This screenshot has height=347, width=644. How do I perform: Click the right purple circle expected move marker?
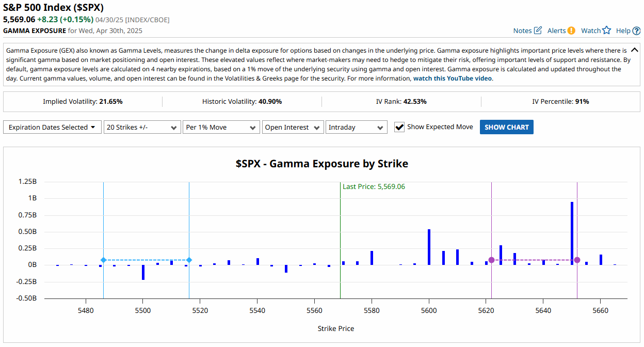(577, 260)
